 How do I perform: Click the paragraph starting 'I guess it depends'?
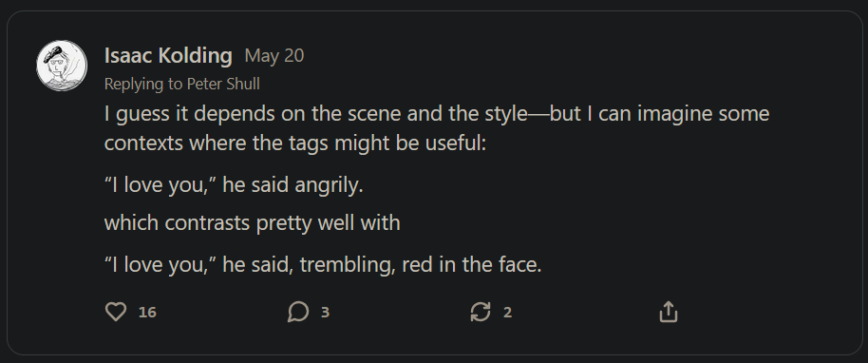click(437, 128)
